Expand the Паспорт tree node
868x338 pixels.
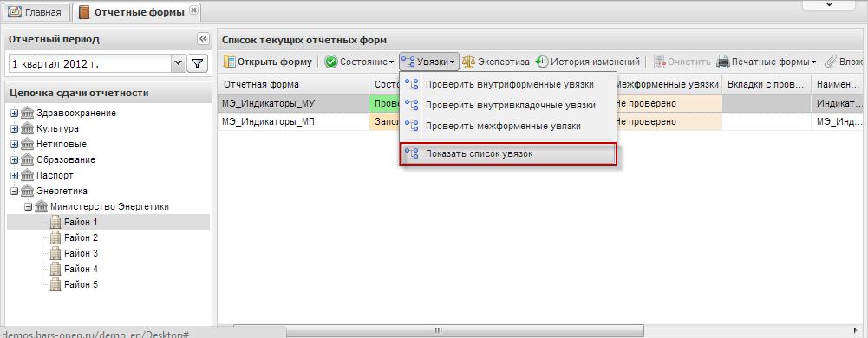click(x=15, y=175)
